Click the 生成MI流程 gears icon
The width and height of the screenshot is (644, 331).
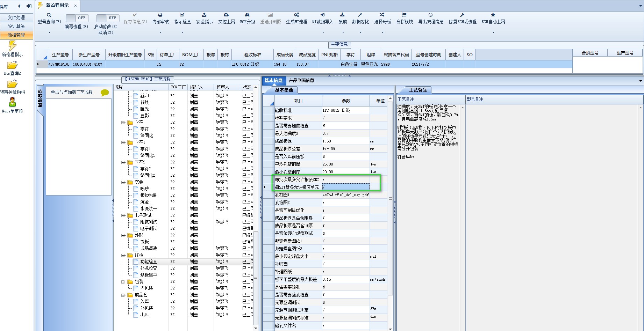coord(296,15)
